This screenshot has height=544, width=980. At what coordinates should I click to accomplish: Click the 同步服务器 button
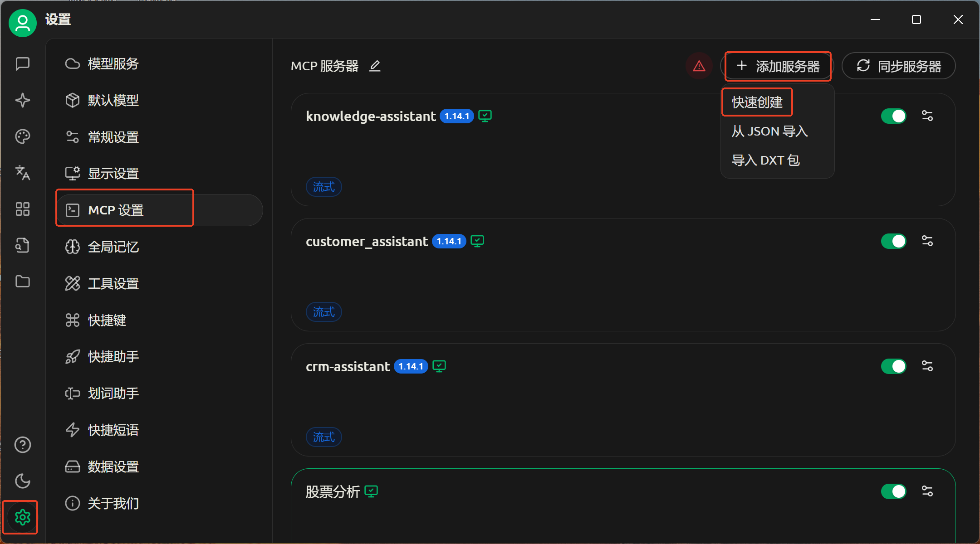point(898,66)
